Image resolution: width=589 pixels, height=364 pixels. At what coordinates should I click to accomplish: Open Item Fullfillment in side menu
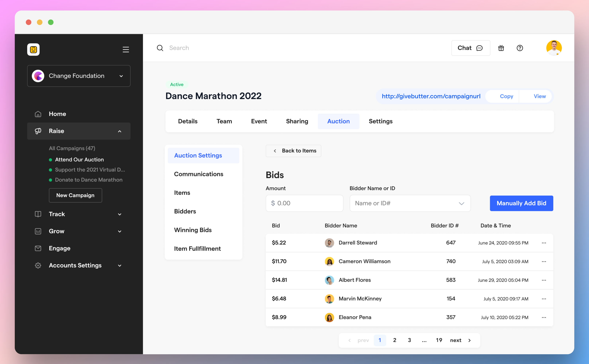(x=203, y=249)
